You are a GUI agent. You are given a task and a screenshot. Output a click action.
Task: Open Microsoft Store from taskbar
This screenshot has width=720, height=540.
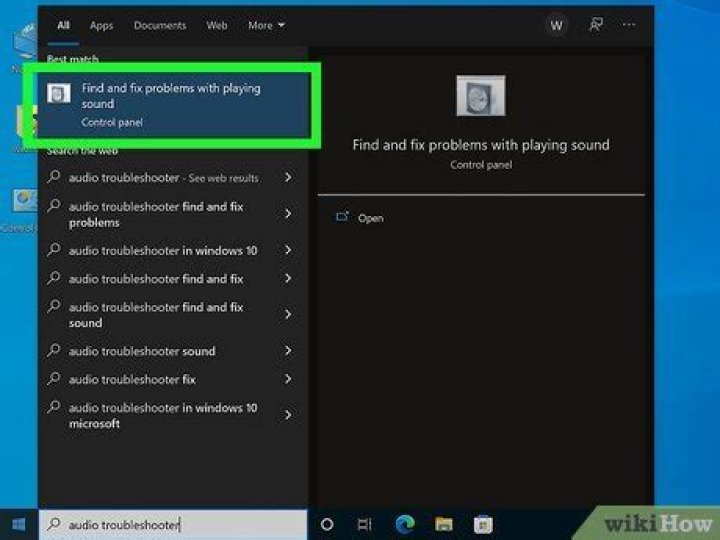[483, 524]
